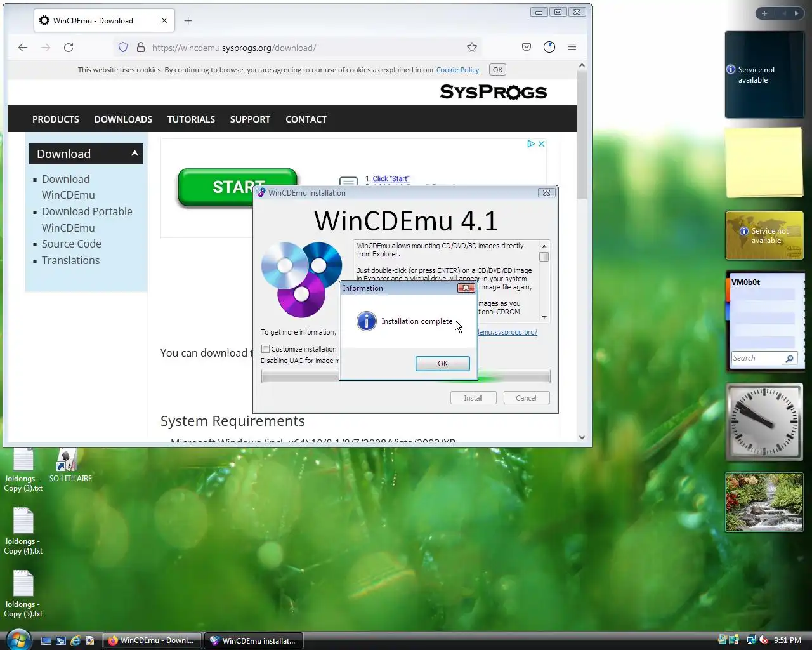This screenshot has width=812, height=650.
Task: Launch Internet Explorer from quick launch
Action: point(75,641)
